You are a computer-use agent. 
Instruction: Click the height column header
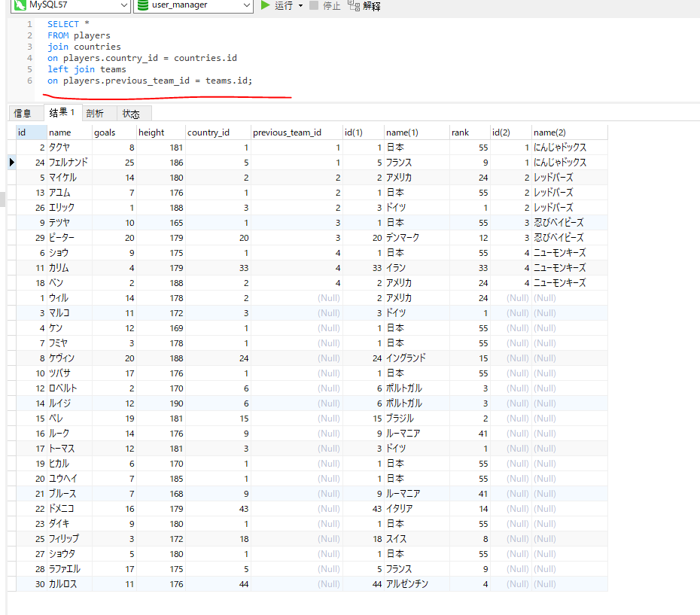[x=161, y=132]
